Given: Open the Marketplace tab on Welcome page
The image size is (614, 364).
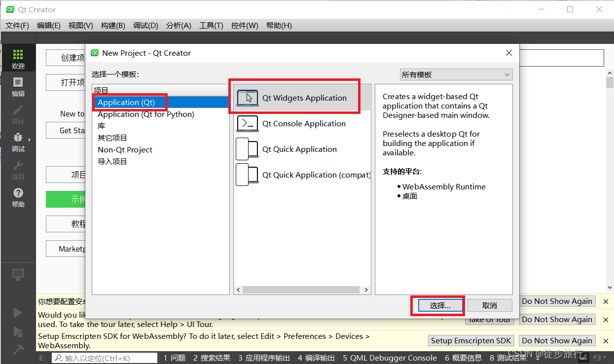Looking at the screenshot, I should [66, 249].
